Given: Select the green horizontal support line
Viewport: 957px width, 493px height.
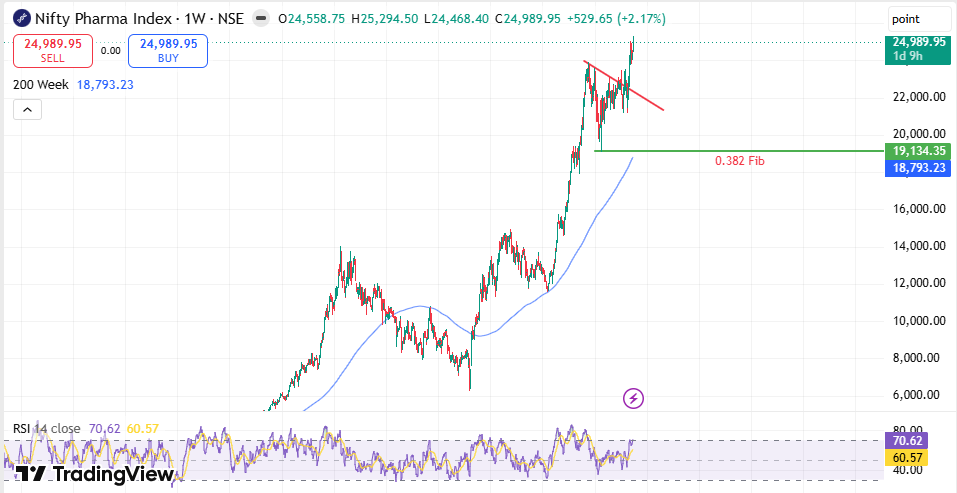Looking at the screenshot, I should 739,151.
